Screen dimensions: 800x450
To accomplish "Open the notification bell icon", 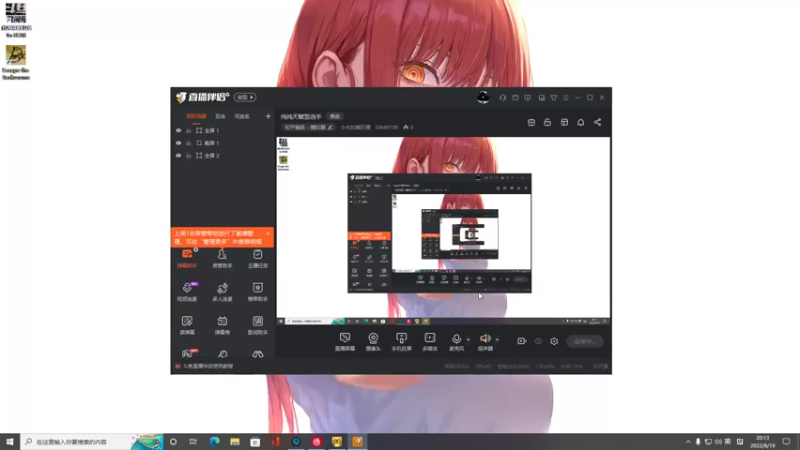I will (x=581, y=122).
